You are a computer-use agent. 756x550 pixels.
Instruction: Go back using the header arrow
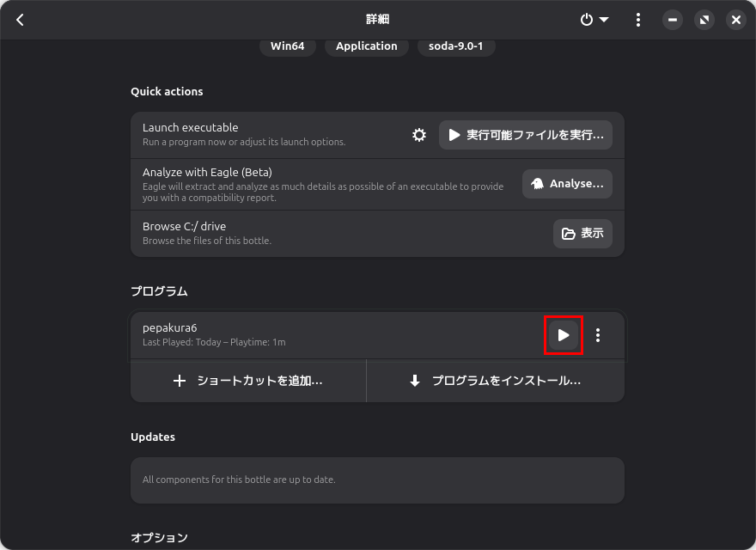pyautogui.click(x=21, y=20)
